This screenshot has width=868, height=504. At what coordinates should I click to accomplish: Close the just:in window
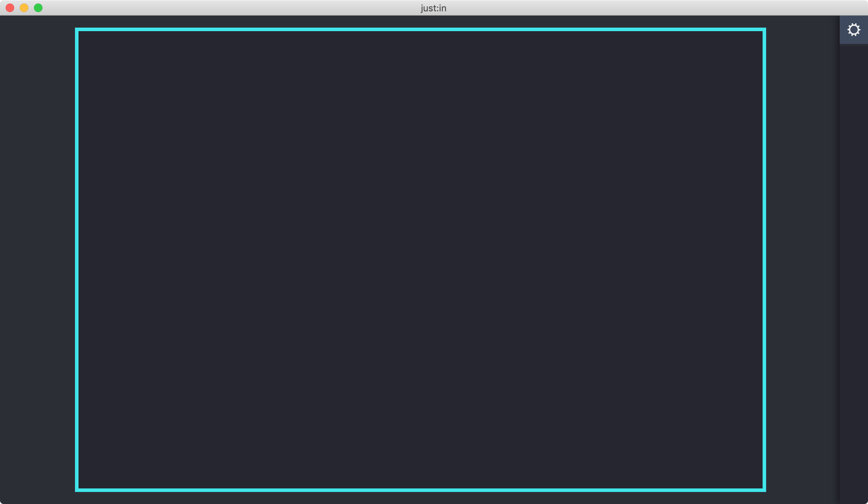click(10, 8)
